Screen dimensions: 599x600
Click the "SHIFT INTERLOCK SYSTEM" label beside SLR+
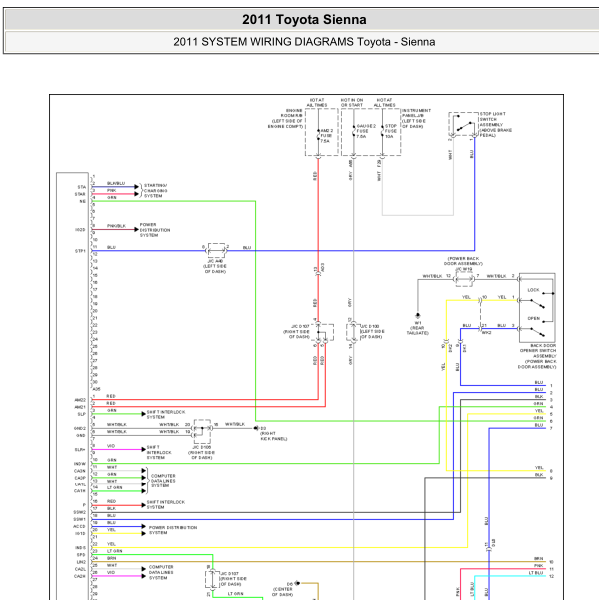point(159,452)
